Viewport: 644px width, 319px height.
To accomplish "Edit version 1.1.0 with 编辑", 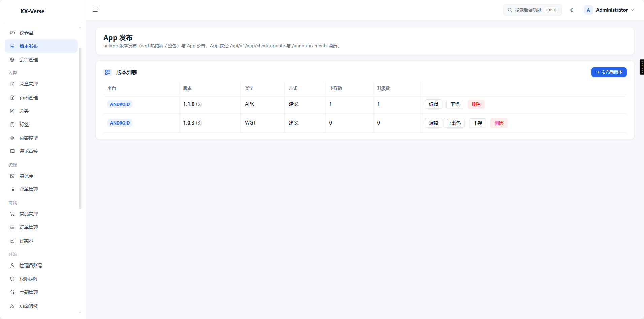I will point(433,104).
